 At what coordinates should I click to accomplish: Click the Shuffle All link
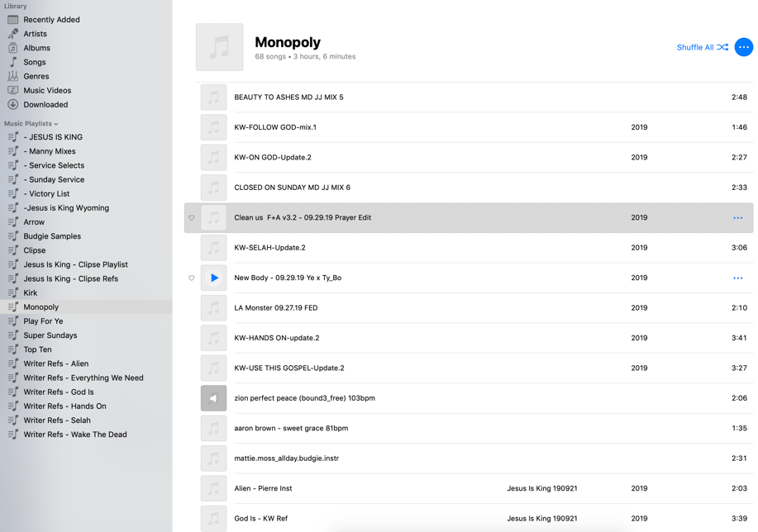(695, 48)
